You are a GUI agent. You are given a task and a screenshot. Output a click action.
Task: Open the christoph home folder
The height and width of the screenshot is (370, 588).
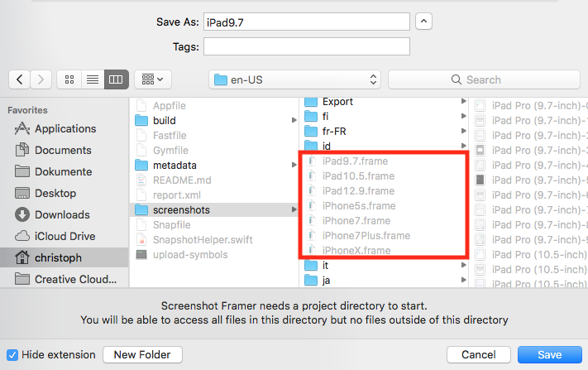tap(58, 257)
